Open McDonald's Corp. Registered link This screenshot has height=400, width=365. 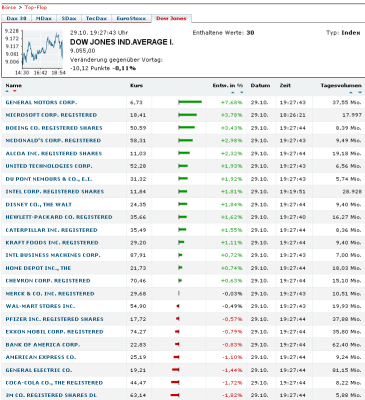point(53,141)
